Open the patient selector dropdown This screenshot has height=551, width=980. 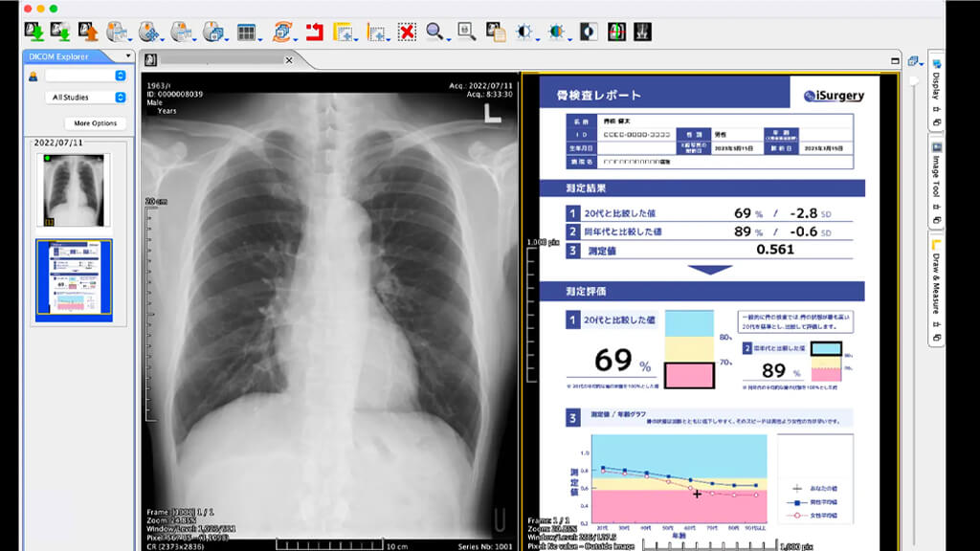pyautogui.click(x=86, y=76)
